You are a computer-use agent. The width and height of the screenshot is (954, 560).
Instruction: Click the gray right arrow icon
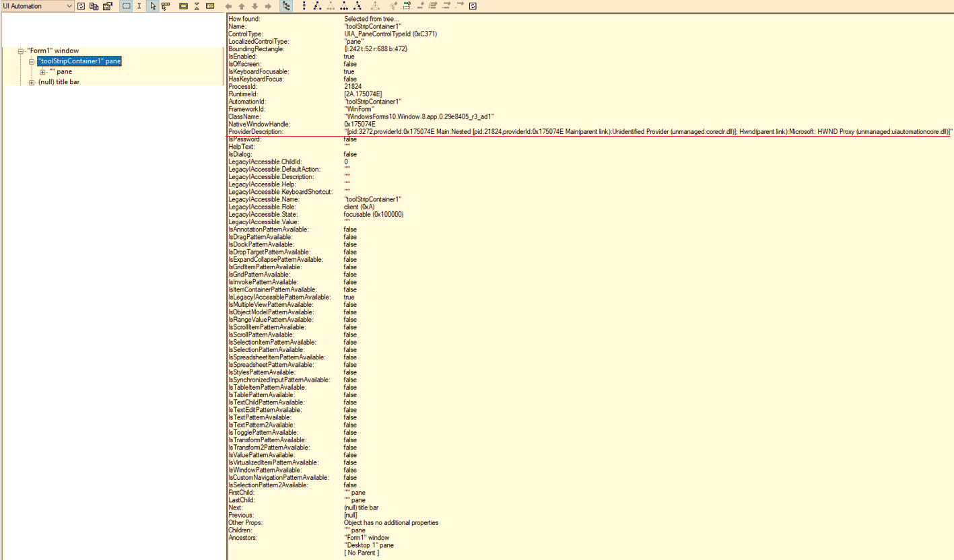tap(268, 6)
